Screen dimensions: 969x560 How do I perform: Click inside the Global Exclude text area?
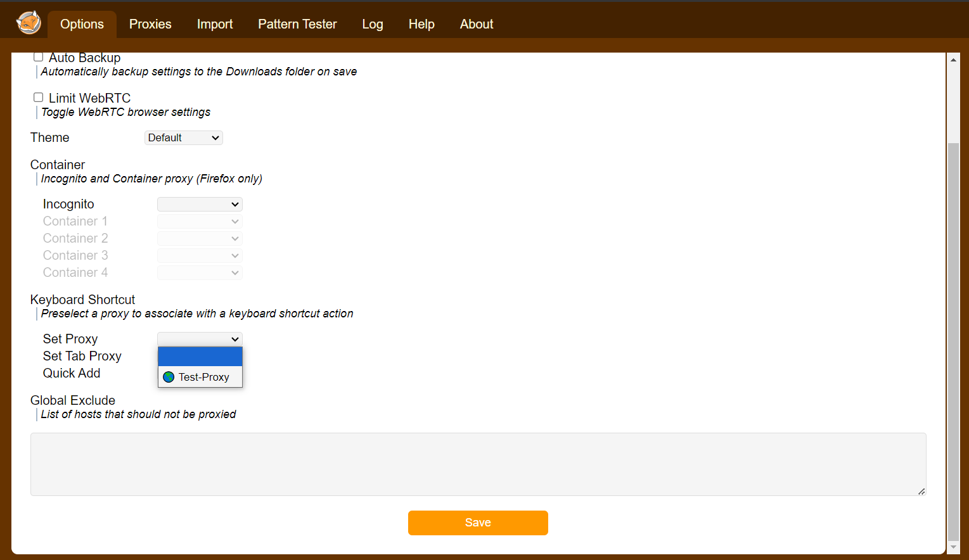click(478, 464)
